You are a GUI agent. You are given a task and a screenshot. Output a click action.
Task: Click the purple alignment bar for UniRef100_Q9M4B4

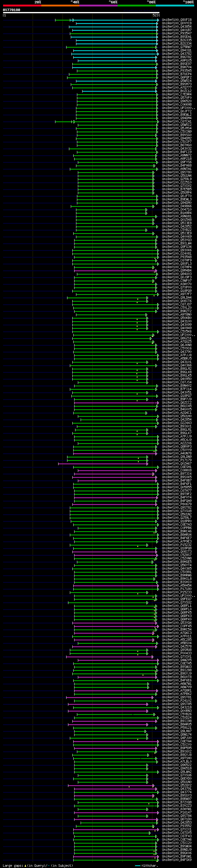[115, 271]
